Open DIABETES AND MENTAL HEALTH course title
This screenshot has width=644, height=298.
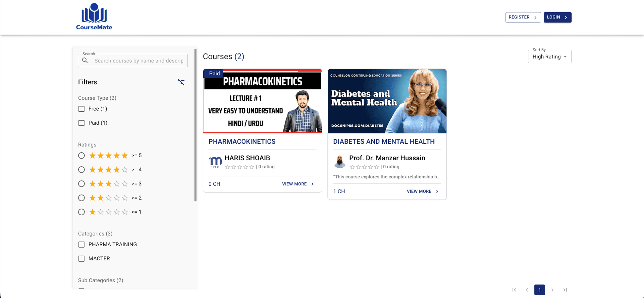(x=384, y=141)
